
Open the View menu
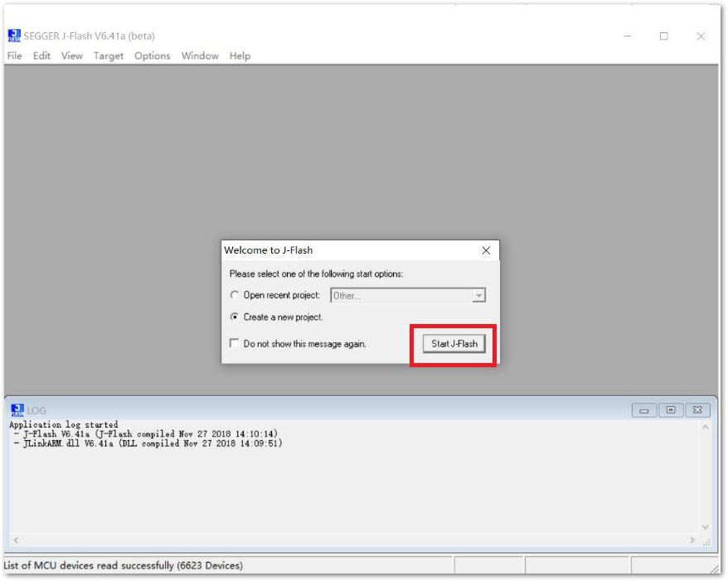(x=72, y=56)
